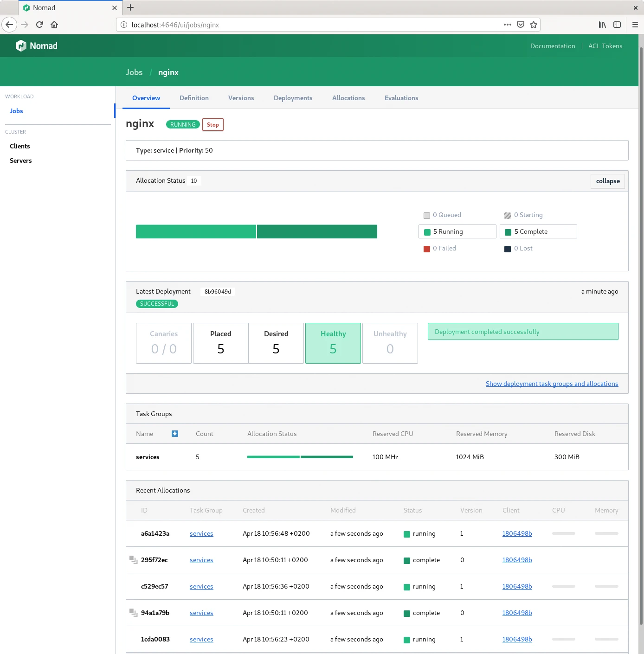The width and height of the screenshot is (644, 654).
Task: Open the browser library icon
Action: (602, 25)
